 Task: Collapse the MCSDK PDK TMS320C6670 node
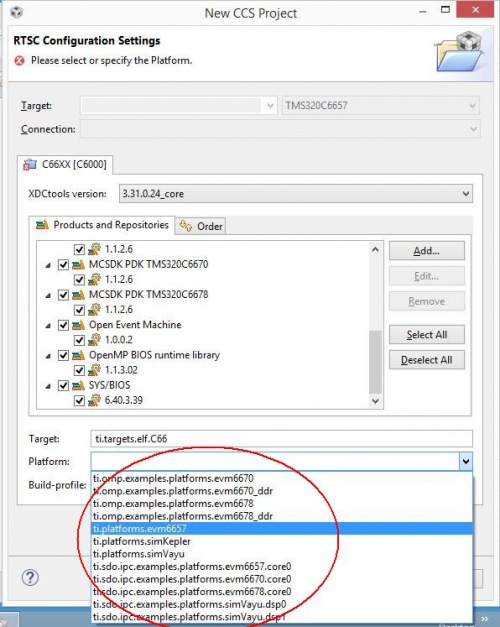[x=48, y=265]
